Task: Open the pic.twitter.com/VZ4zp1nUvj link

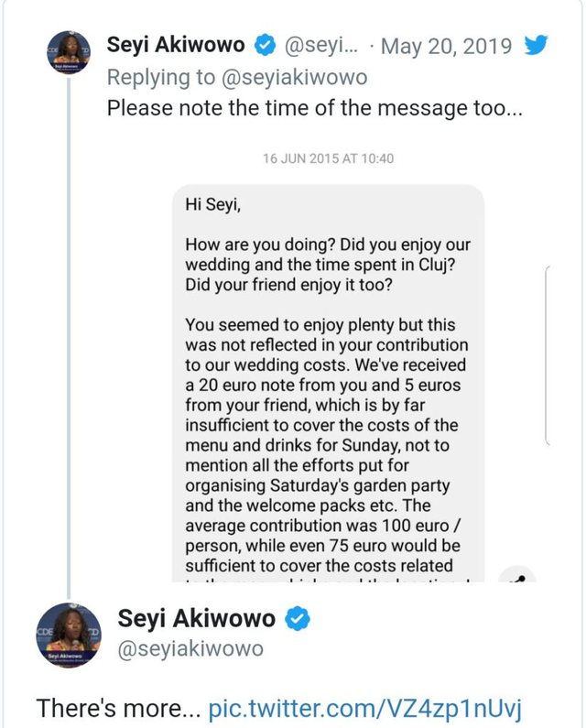Action: (x=365, y=708)
